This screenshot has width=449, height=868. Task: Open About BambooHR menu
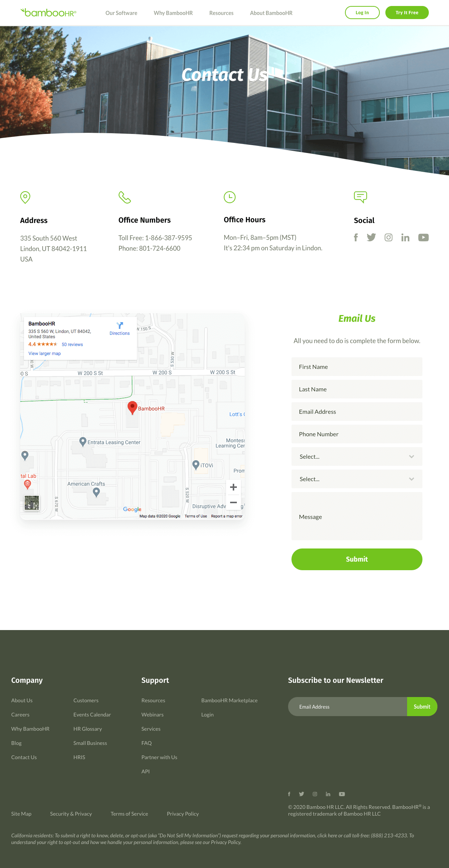(x=271, y=13)
